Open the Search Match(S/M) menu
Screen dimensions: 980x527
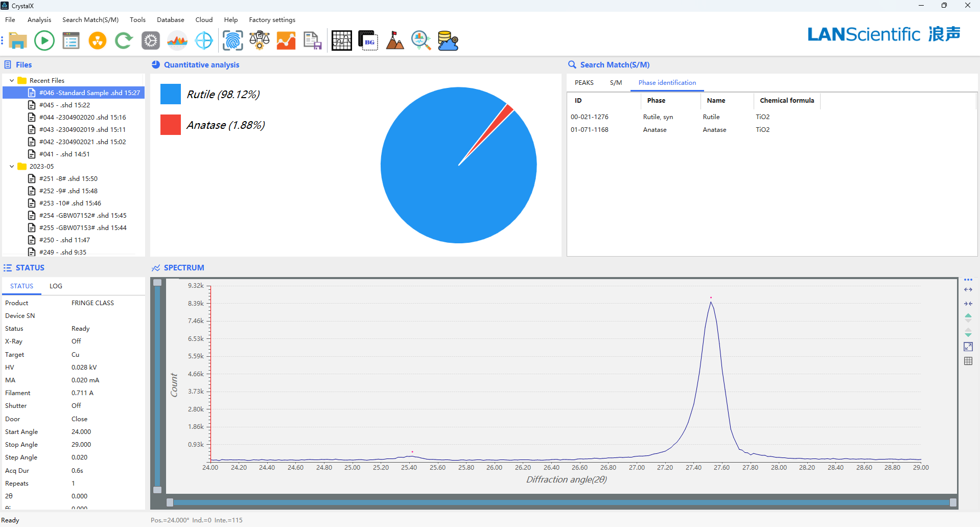[x=90, y=20]
